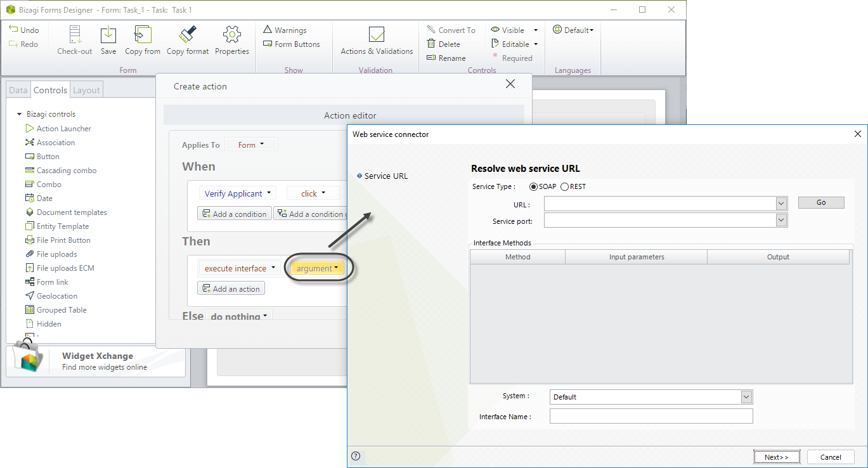Image resolution: width=868 pixels, height=468 pixels.
Task: Select the Form link control
Action: pos(46,282)
